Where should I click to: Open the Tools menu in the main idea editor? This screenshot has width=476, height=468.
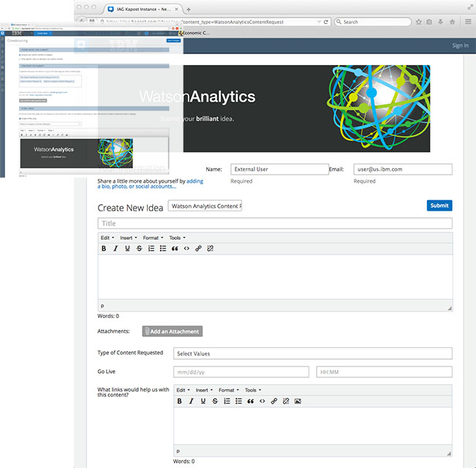point(177,238)
